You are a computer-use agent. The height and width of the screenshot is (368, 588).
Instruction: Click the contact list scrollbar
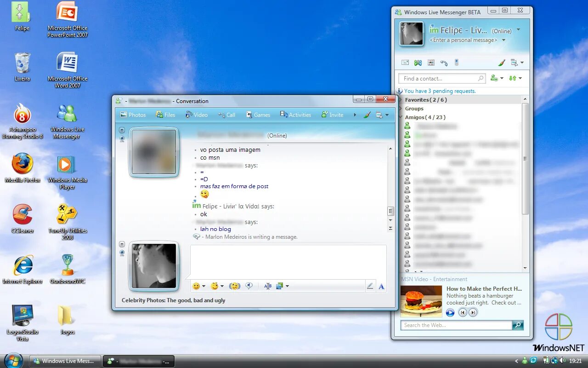[525, 158]
